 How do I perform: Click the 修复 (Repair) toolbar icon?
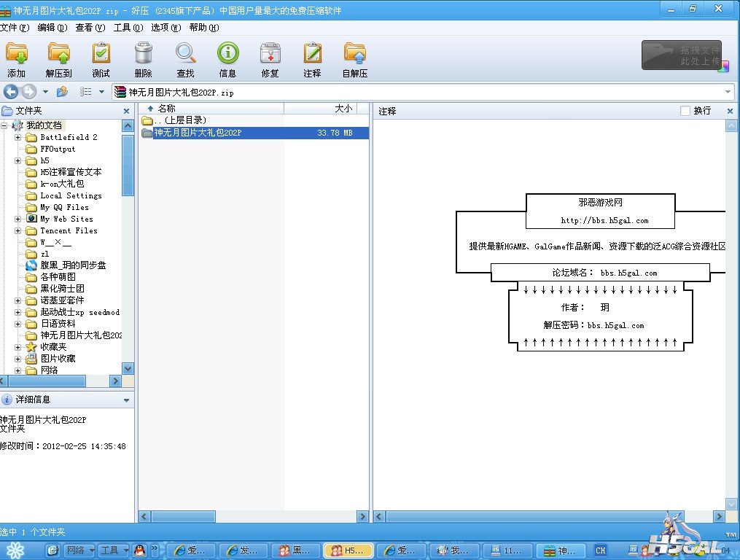click(x=270, y=54)
